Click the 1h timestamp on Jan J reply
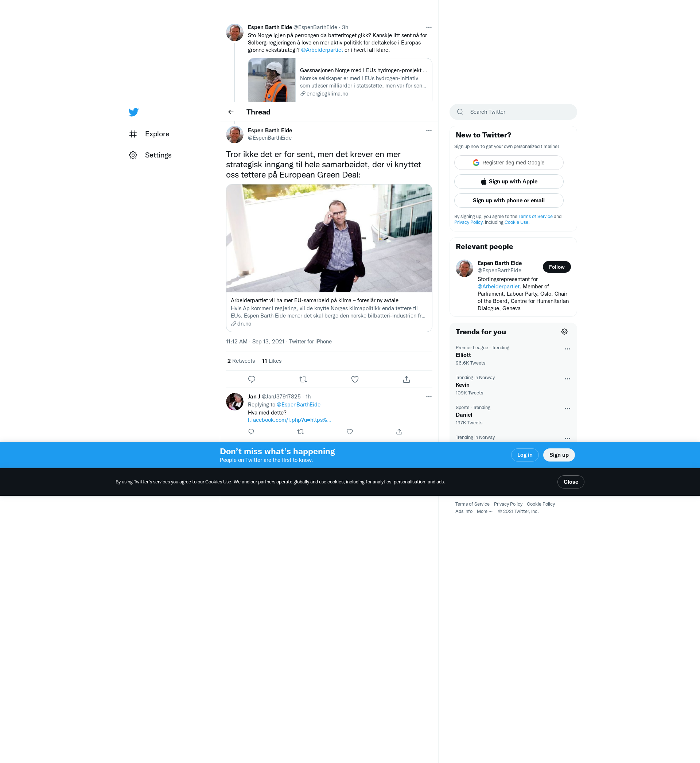Screen dimensions: 700x763 (x=308, y=397)
